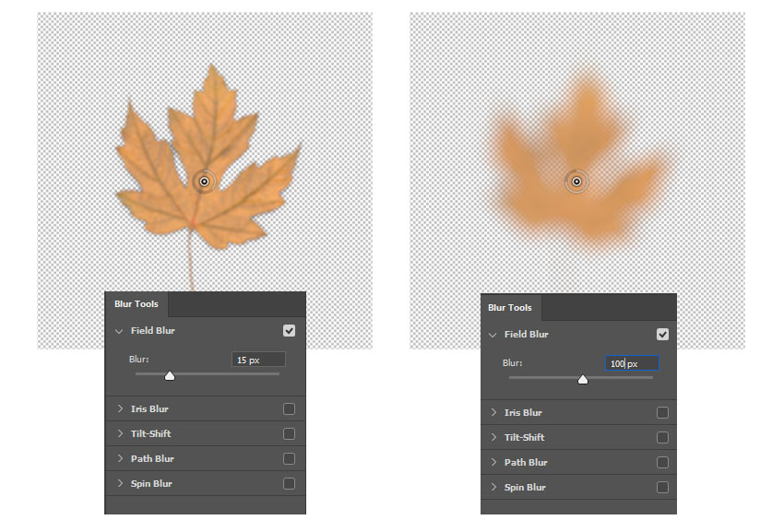This screenshot has width=784, height=532.
Task: Expand Spin Blur section in right panel
Action: [x=493, y=487]
